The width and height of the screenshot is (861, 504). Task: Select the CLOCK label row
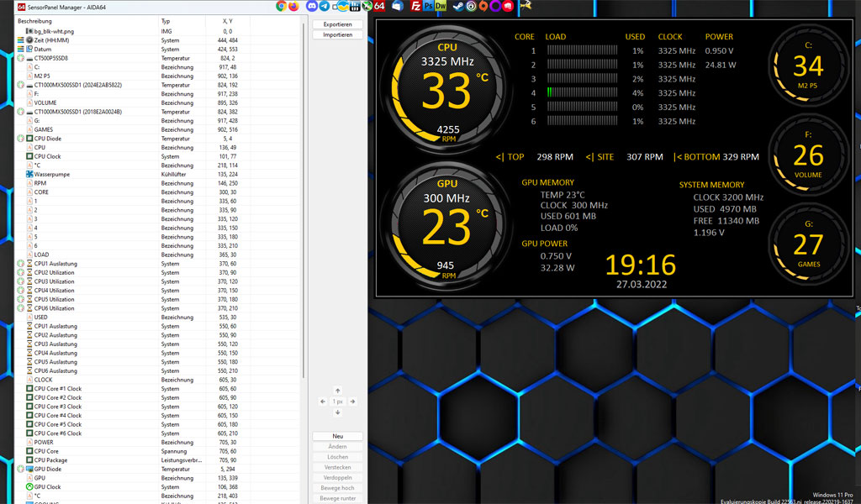click(x=158, y=380)
